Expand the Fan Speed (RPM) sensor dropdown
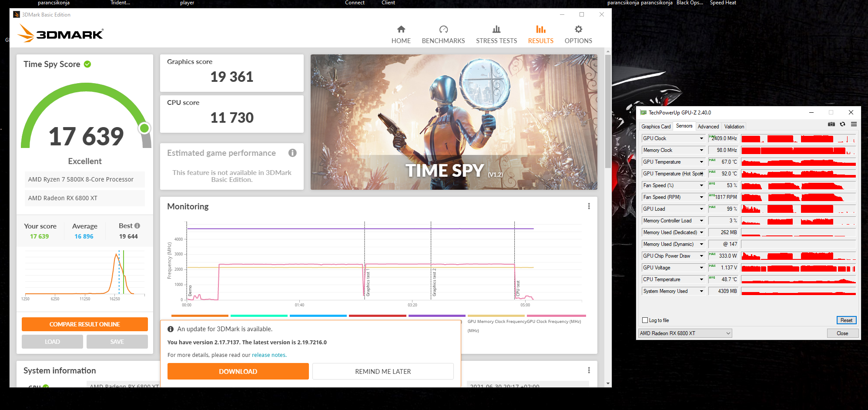 pos(701,197)
